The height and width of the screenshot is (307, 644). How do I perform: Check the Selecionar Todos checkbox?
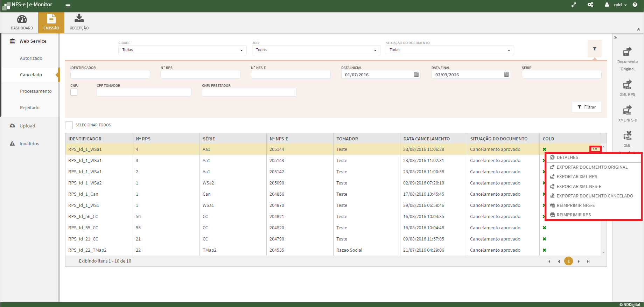[x=69, y=125]
